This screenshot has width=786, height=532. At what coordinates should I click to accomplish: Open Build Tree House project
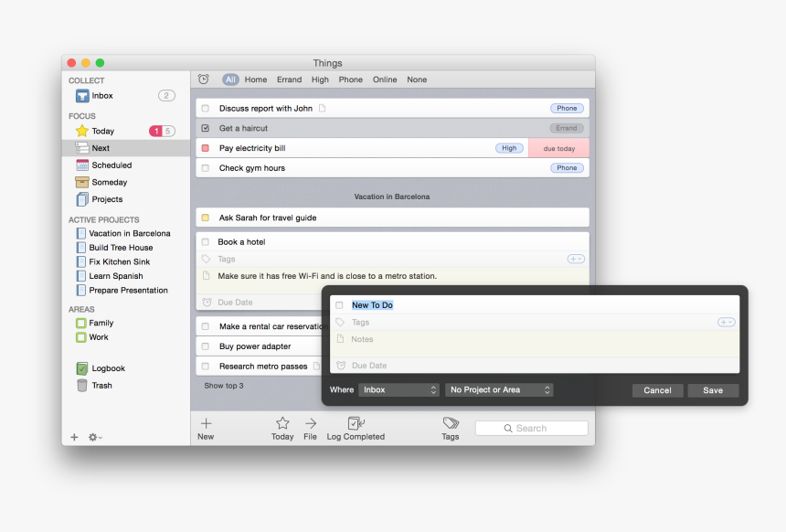(x=121, y=247)
